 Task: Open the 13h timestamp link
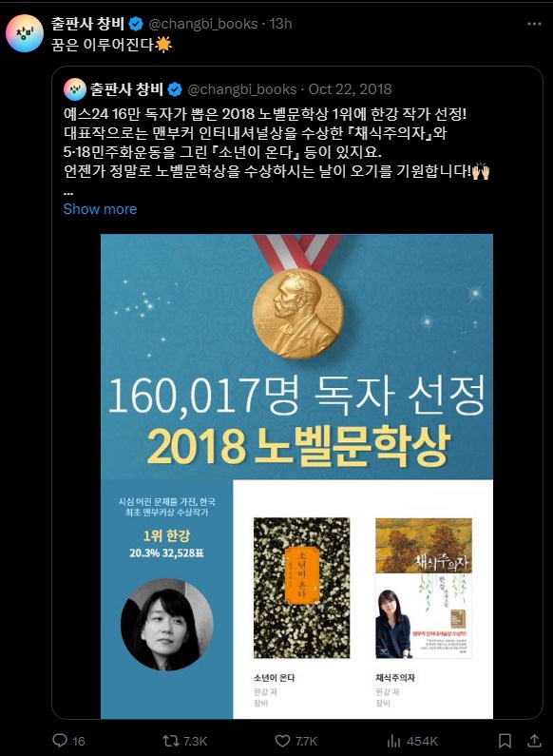281,24
